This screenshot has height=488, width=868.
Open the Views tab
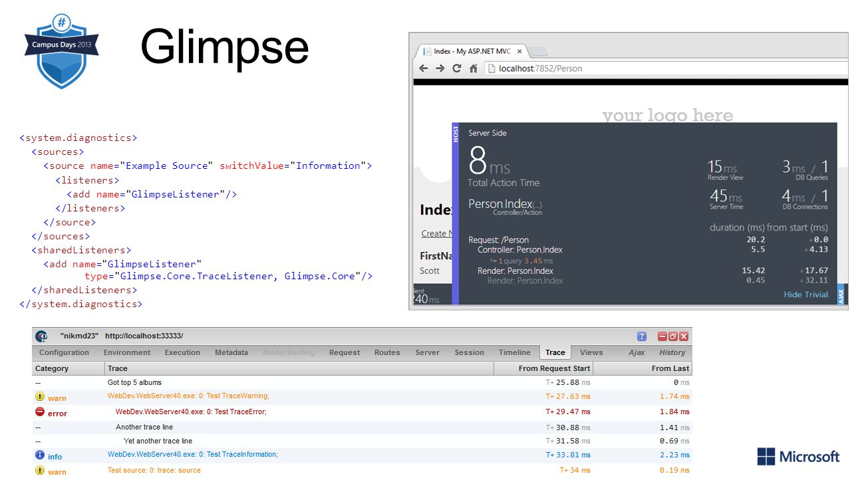pyautogui.click(x=591, y=352)
